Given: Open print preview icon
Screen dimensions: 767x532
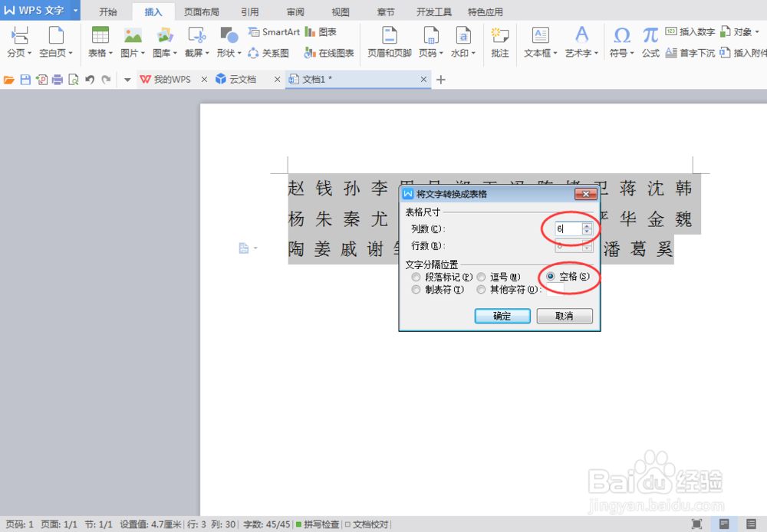Looking at the screenshot, I should (x=74, y=80).
